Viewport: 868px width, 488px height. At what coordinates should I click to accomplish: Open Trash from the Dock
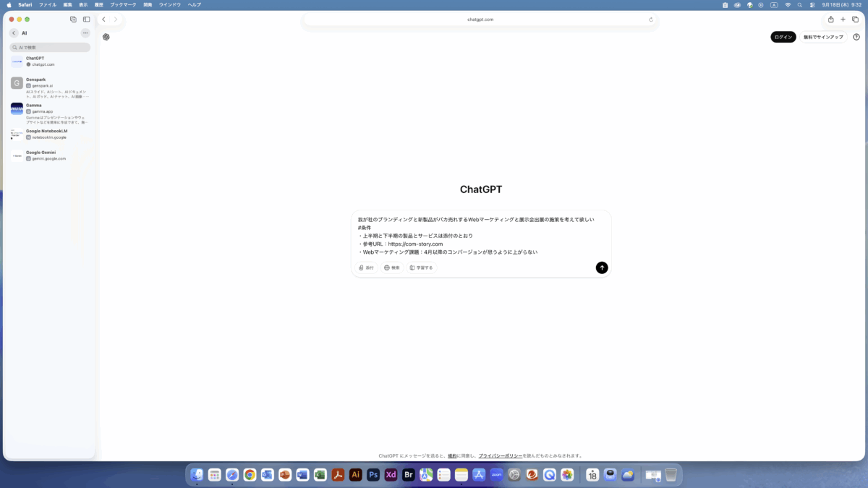point(671,475)
